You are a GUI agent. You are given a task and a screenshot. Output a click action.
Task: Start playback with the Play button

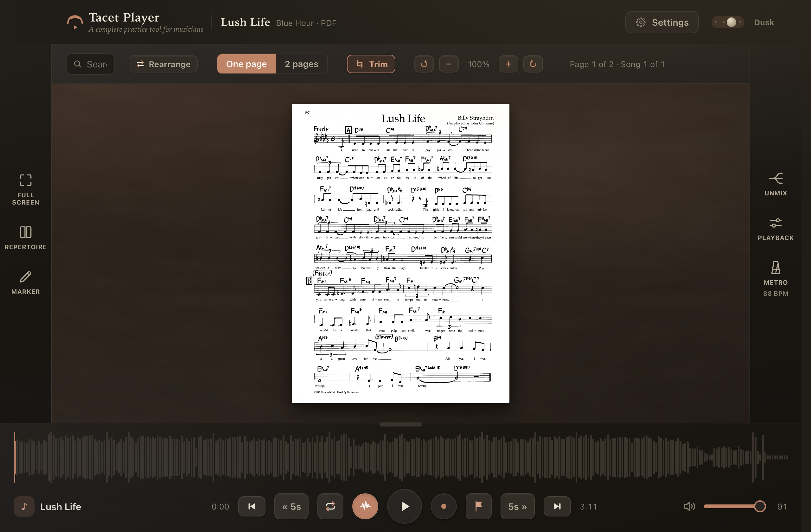405,506
